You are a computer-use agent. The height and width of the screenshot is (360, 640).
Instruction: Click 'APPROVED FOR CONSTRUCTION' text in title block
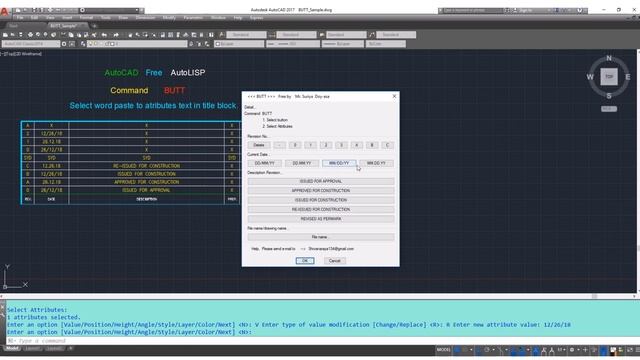(x=147, y=182)
